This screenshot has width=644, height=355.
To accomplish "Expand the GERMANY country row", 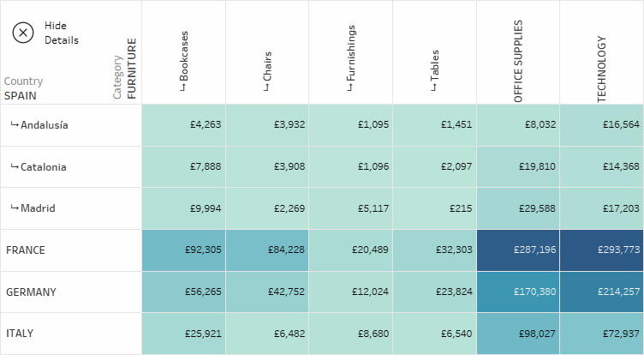I will (31, 292).
